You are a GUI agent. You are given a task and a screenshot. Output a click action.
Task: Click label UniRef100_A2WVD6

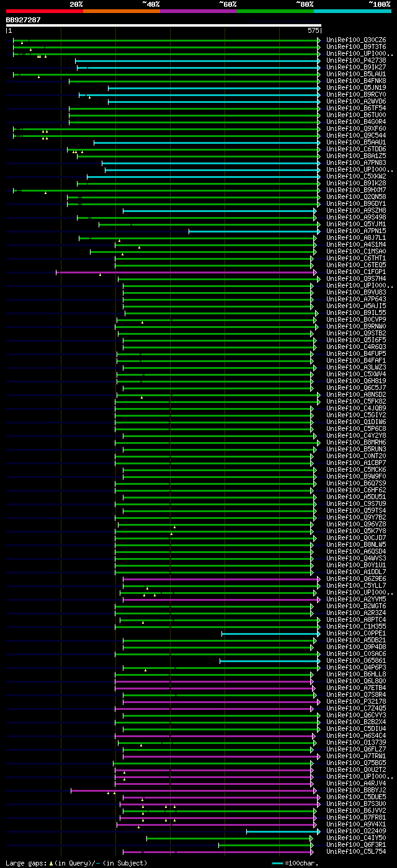(x=356, y=102)
